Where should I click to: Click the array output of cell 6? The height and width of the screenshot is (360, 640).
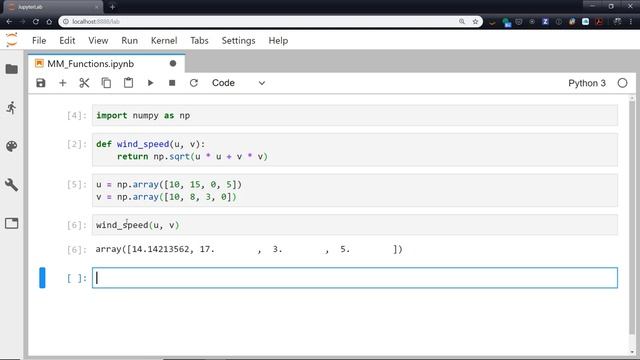[249, 249]
